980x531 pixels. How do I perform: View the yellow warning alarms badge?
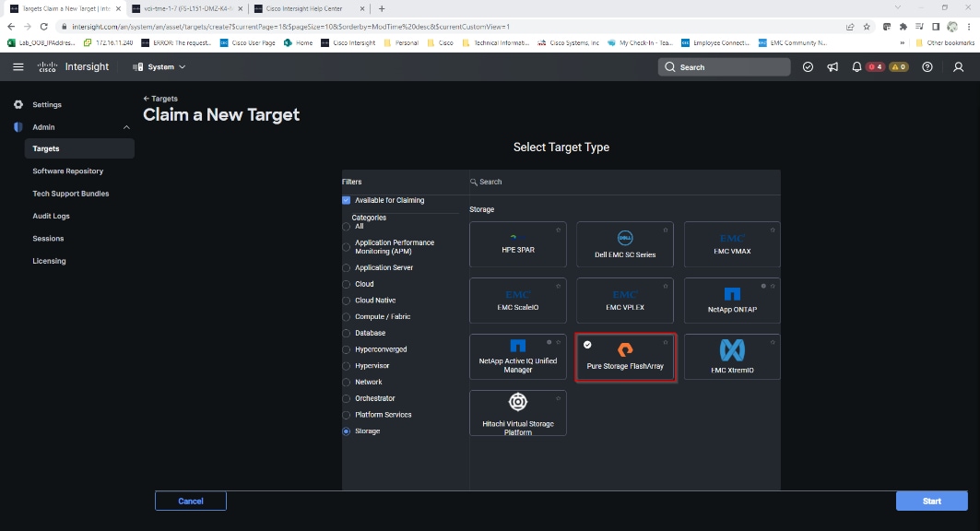coord(899,67)
